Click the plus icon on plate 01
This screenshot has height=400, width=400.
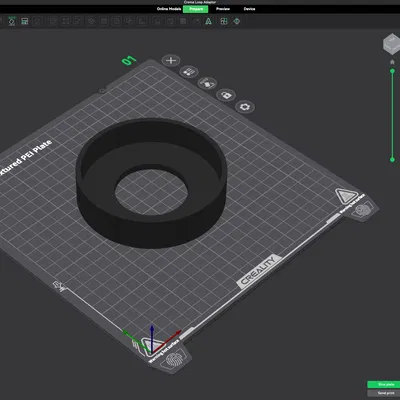(x=171, y=60)
